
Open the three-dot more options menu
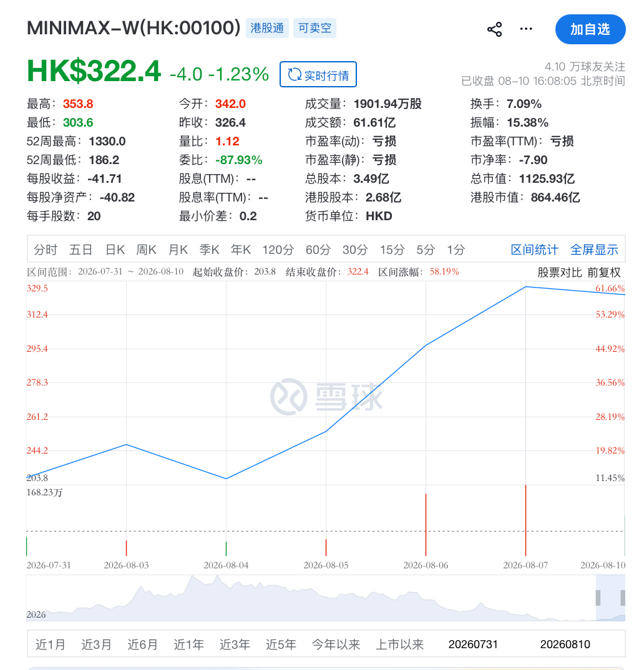tap(525, 29)
